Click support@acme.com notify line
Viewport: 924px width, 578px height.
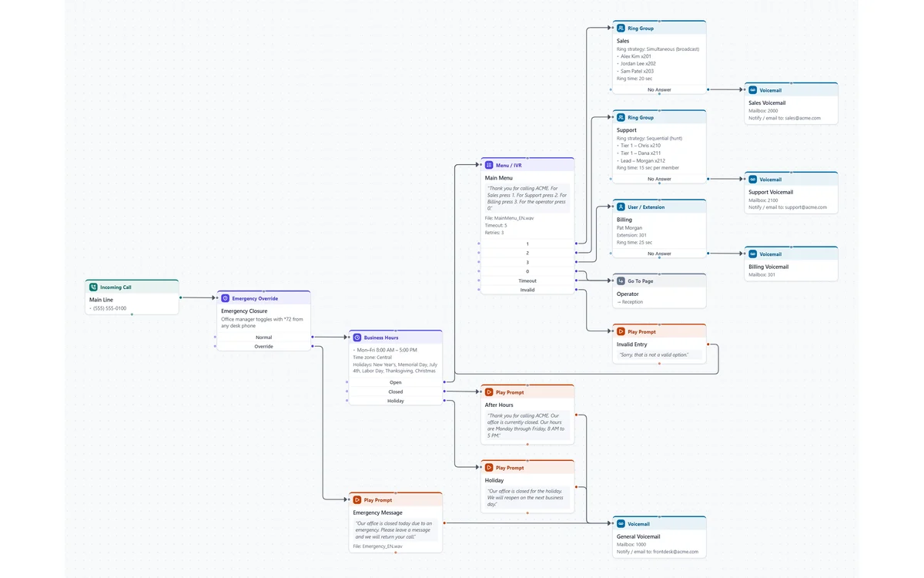[x=788, y=207]
